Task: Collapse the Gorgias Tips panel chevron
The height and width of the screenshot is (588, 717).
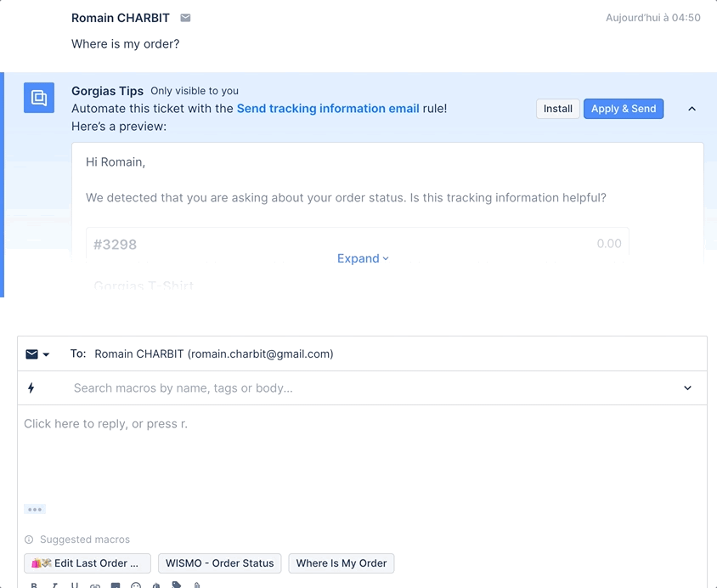Action: [x=692, y=109]
